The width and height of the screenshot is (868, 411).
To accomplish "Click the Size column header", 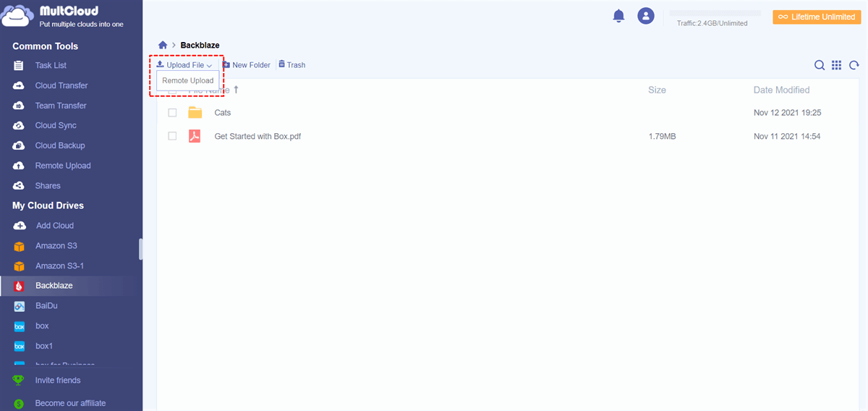I will coord(657,90).
